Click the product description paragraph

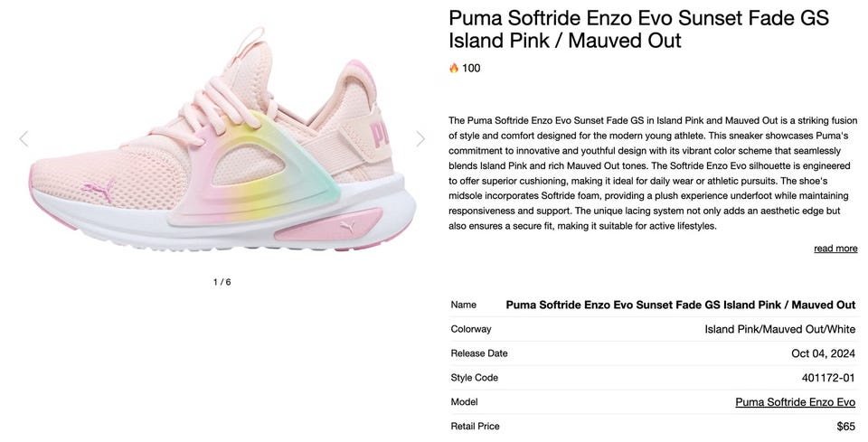pyautogui.click(x=653, y=174)
